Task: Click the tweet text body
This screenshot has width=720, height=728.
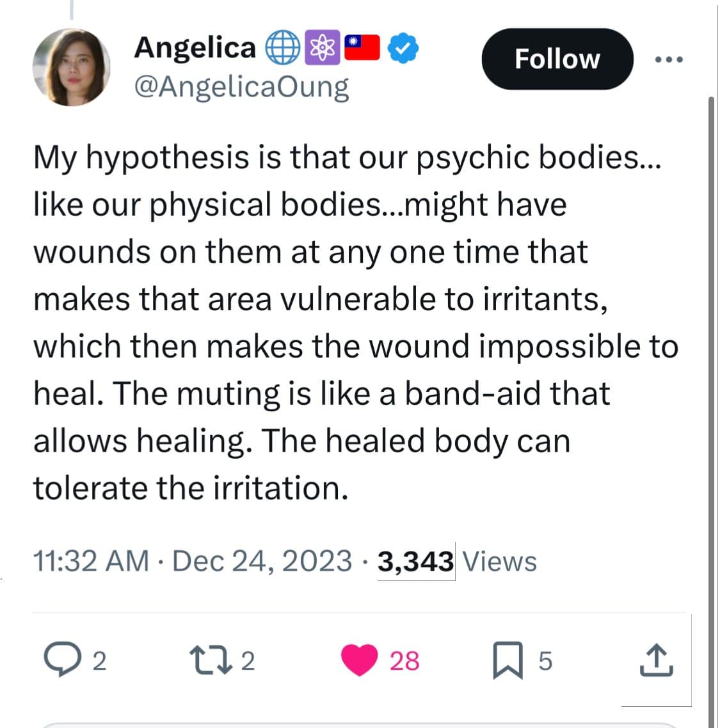Action: 355,322
